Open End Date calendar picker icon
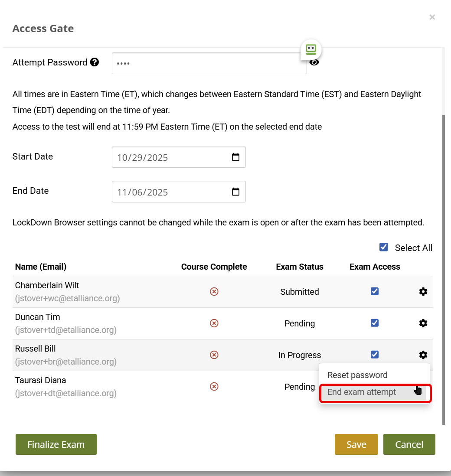This screenshot has width=451, height=476. 235,192
